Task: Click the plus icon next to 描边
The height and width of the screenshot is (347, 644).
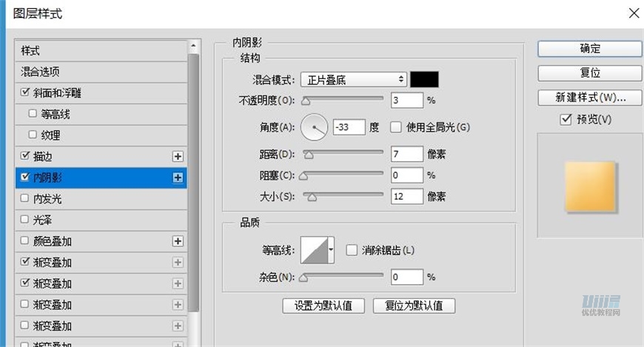Action: click(177, 156)
